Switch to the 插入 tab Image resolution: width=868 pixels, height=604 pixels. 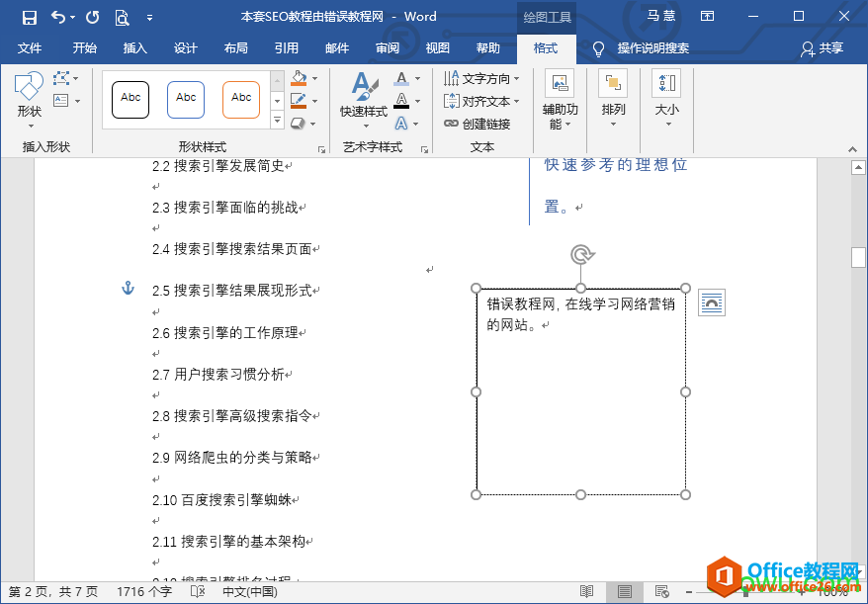tap(135, 48)
